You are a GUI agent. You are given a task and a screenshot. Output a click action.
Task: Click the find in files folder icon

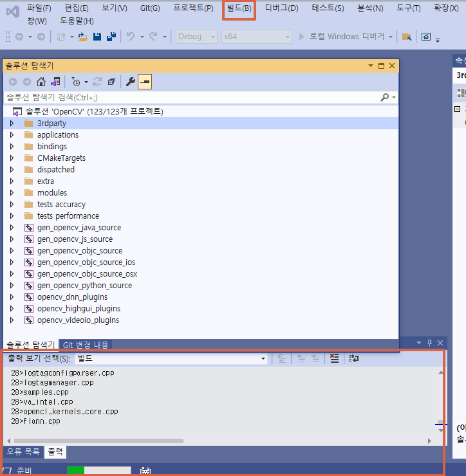(406, 37)
